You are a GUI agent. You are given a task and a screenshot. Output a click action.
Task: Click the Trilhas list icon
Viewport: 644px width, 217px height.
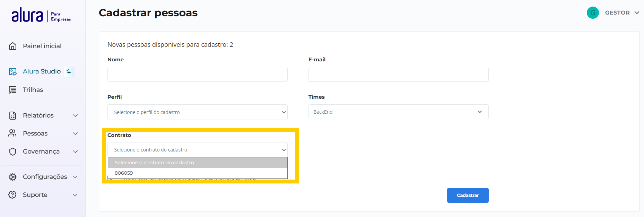click(13, 90)
